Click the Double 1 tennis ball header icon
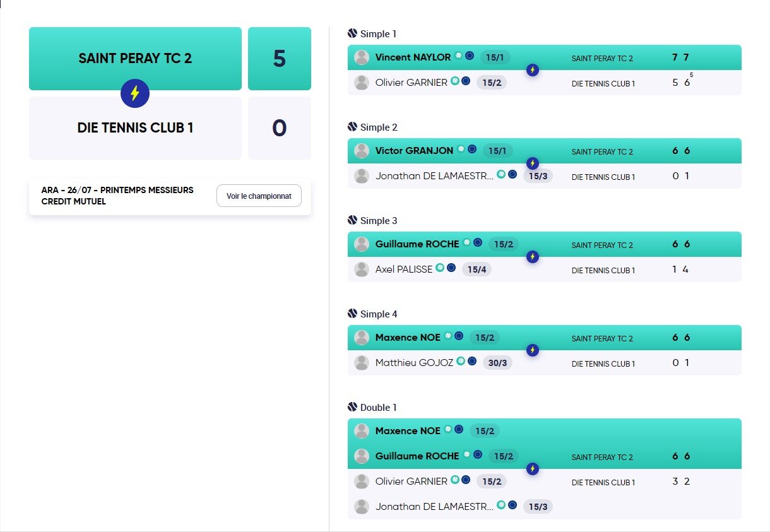This screenshot has height=532, width=770. point(352,407)
